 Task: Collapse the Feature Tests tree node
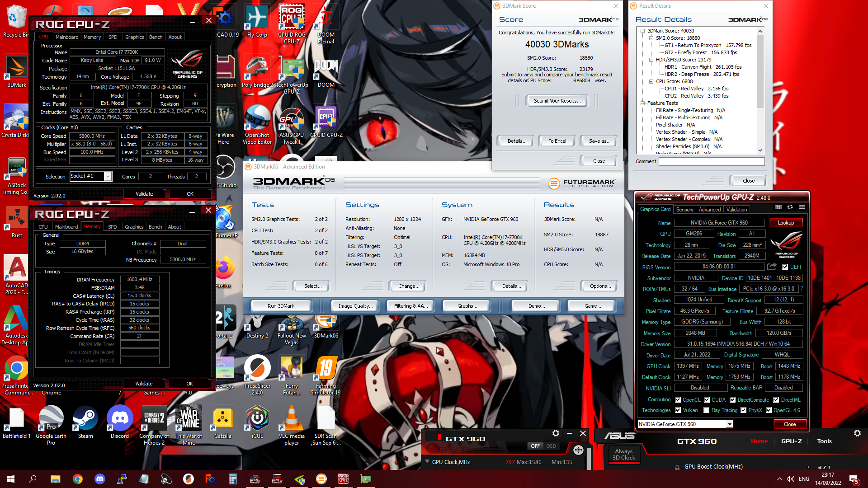pos(643,103)
